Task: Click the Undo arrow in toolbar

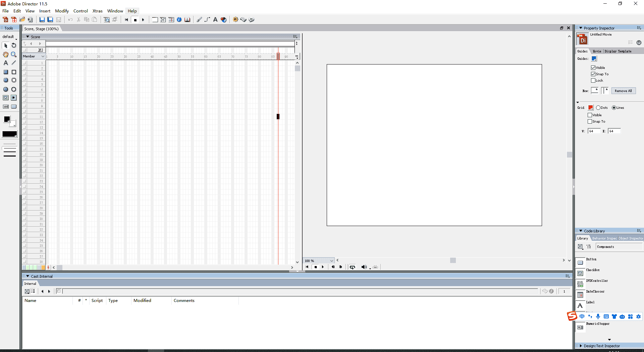Action: [x=70, y=19]
